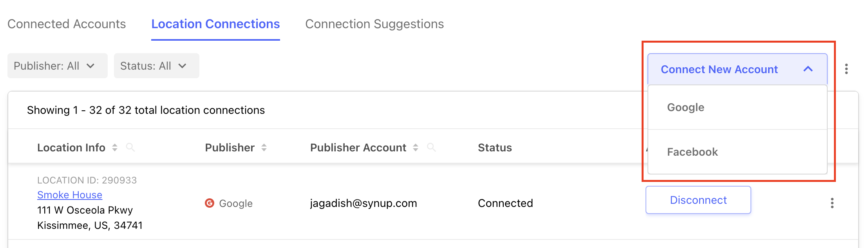This screenshot has height=248, width=868.
Task: Click the Publisher Account search icon
Action: 431,147
